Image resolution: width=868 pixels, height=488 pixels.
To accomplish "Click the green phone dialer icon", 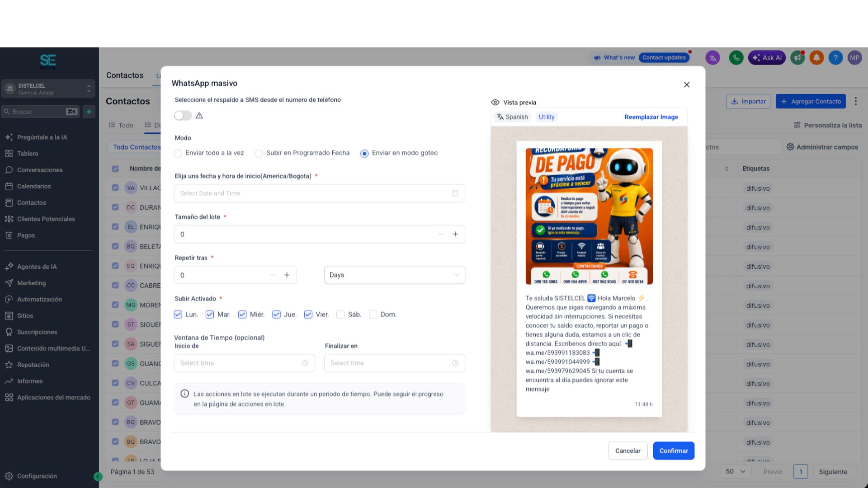I will click(736, 58).
